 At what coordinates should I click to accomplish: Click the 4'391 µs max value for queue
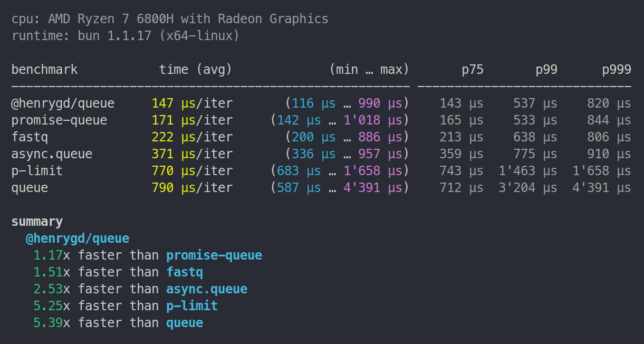373,188
